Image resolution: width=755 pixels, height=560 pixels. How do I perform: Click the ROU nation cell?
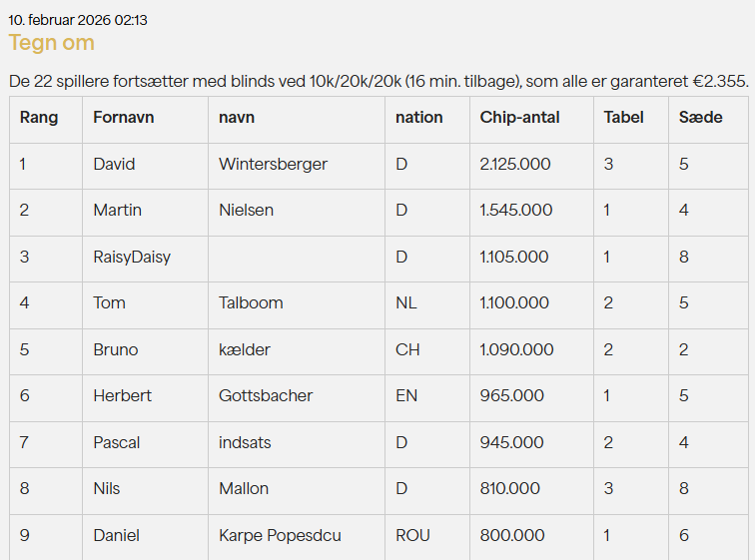click(x=412, y=535)
